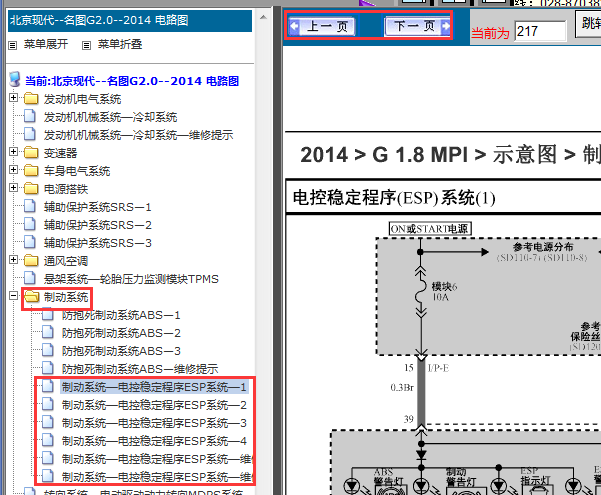Collapse the 制动系统 folder node
The height and width of the screenshot is (495, 601).
click(13, 296)
